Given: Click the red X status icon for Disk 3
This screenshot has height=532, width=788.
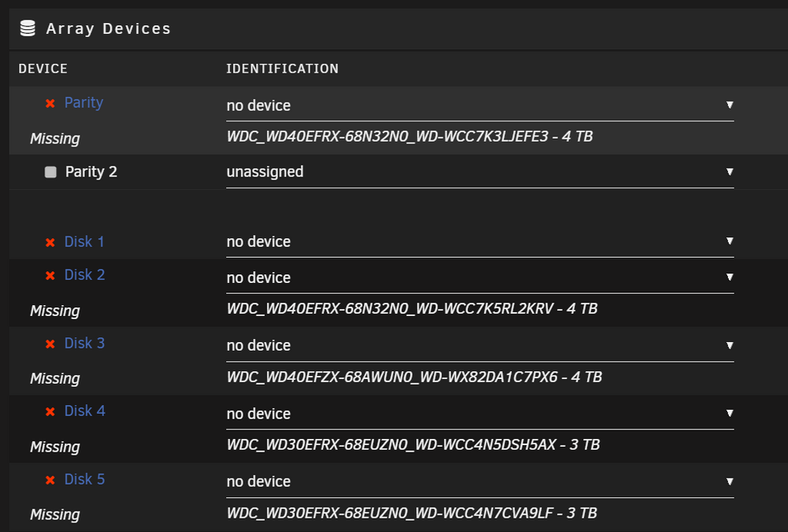Looking at the screenshot, I should pyautogui.click(x=50, y=344).
